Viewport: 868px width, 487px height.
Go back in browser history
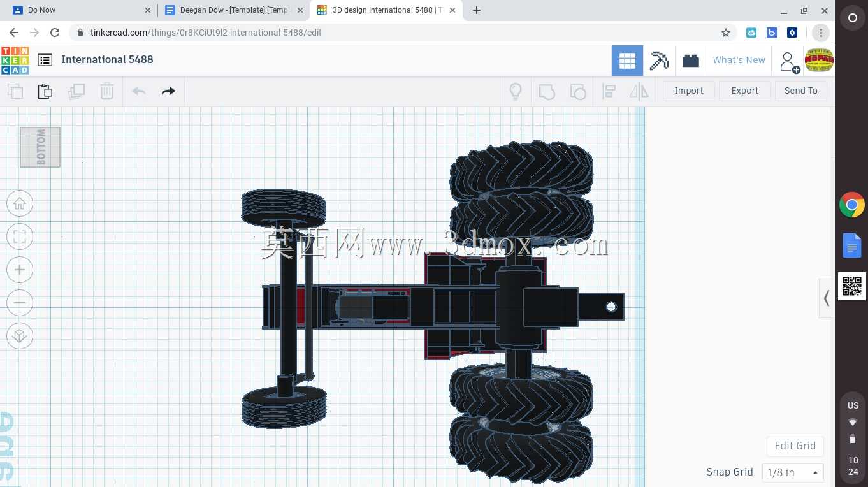14,33
